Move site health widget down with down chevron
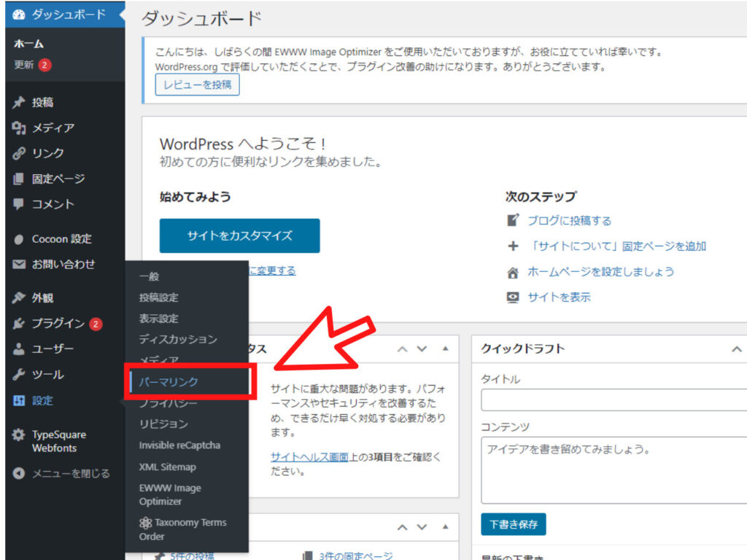This screenshot has height=560, width=747. 422,349
